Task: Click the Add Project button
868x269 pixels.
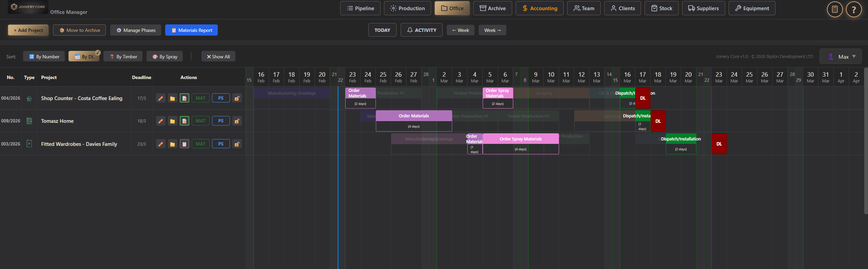Action: point(28,30)
